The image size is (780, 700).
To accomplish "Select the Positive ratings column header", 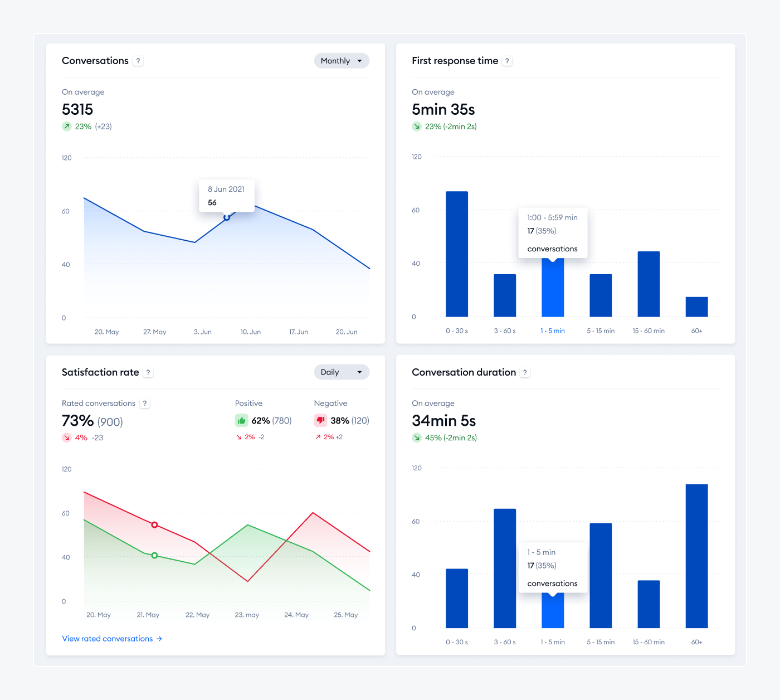I will (248, 403).
